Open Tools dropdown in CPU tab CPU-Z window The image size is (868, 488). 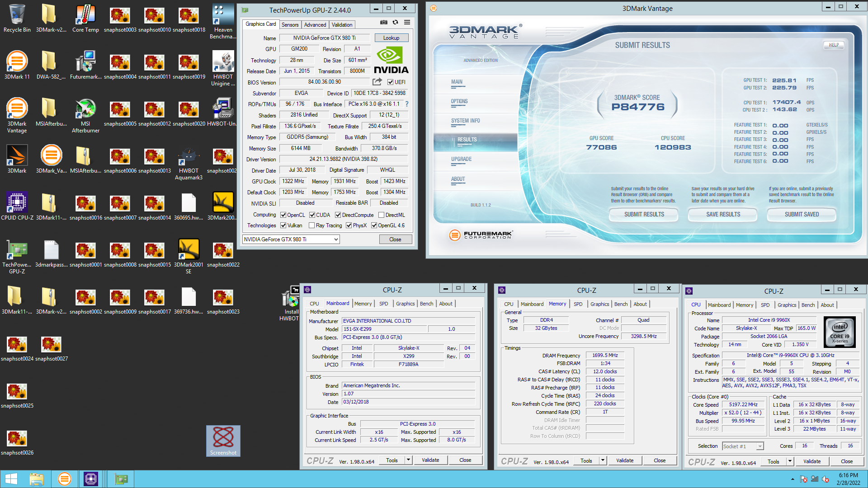pyautogui.click(x=790, y=461)
